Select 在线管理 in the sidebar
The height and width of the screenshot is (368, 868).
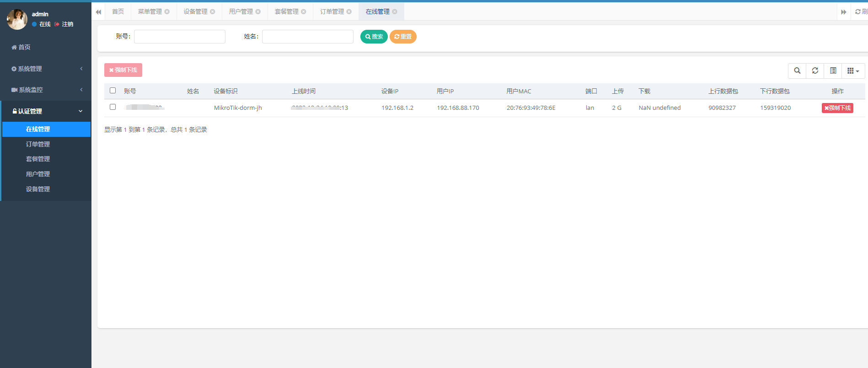47,129
